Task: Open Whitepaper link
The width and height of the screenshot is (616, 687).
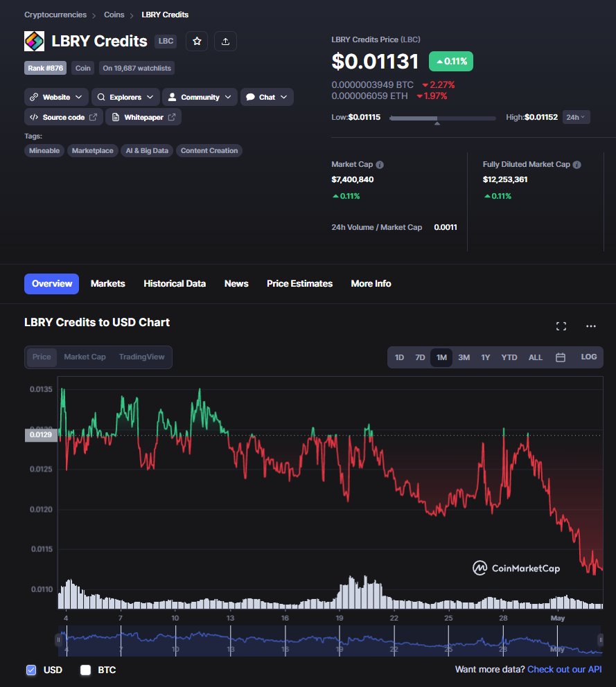Action: [x=143, y=117]
